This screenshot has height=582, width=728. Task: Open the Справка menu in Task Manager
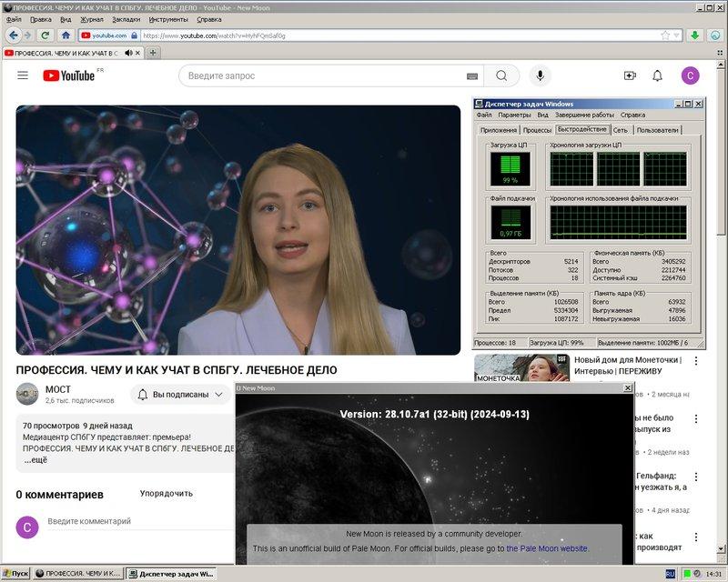(632, 115)
